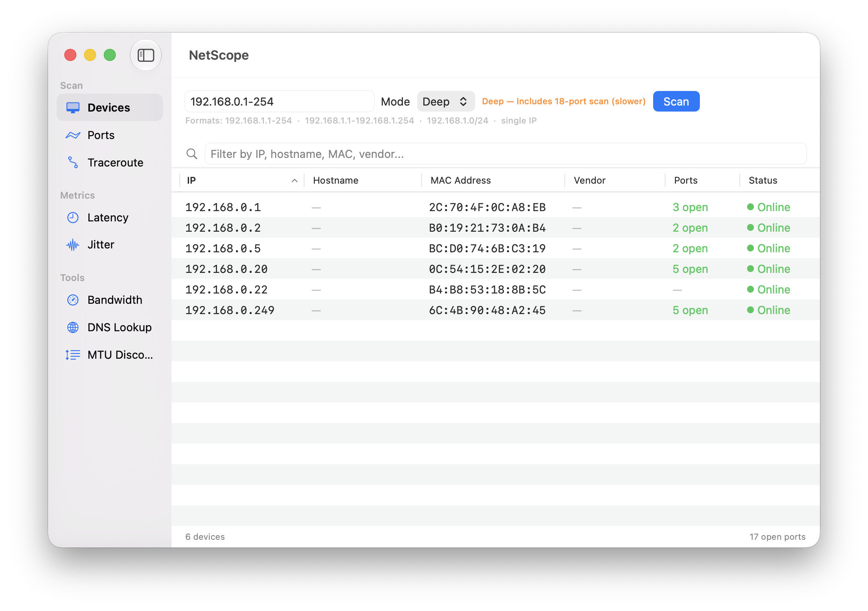Click the Devices monitor icon in sidebar

tap(73, 108)
